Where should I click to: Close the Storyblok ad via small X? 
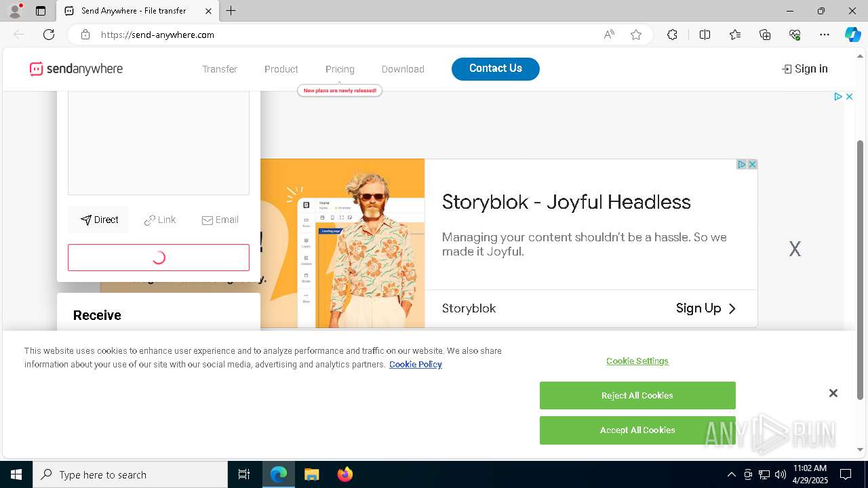pyautogui.click(x=752, y=165)
